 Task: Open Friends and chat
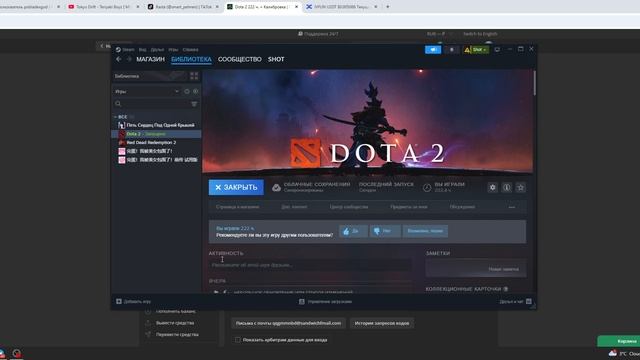(x=516, y=302)
